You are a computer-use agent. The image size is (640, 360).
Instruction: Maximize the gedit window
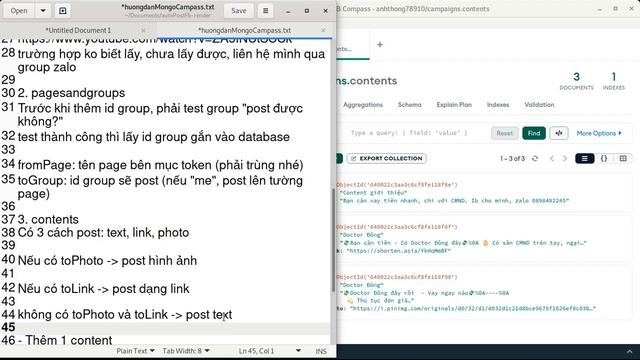click(307, 11)
